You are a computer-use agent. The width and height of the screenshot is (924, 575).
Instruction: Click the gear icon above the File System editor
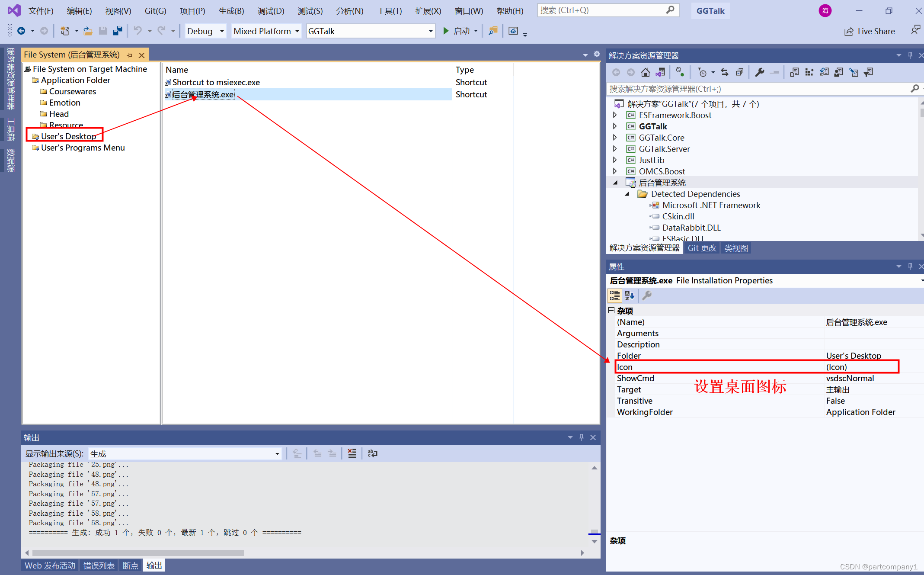597,54
